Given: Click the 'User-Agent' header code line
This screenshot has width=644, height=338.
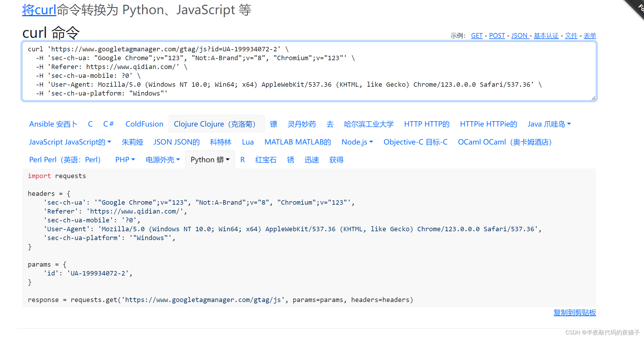Looking at the screenshot, I should click(292, 229).
